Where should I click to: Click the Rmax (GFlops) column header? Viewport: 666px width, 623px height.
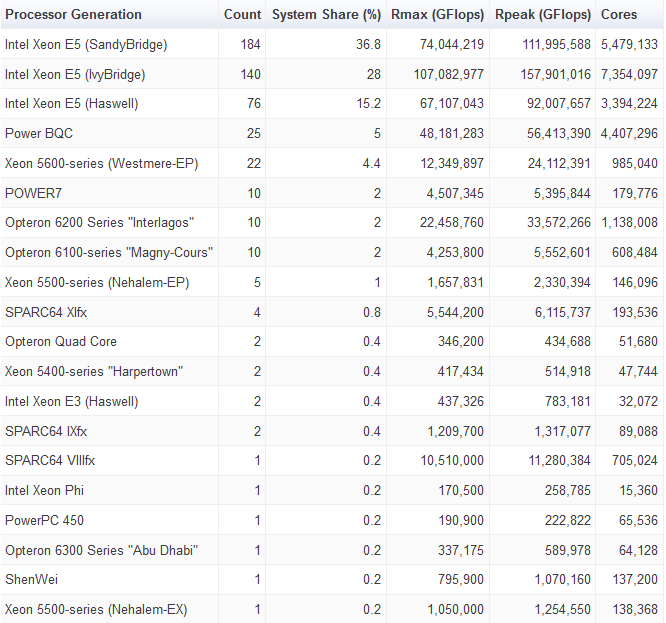tap(437, 14)
